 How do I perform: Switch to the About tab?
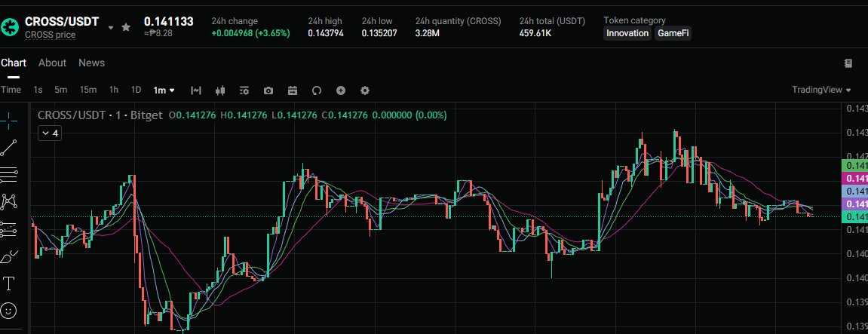[52, 63]
